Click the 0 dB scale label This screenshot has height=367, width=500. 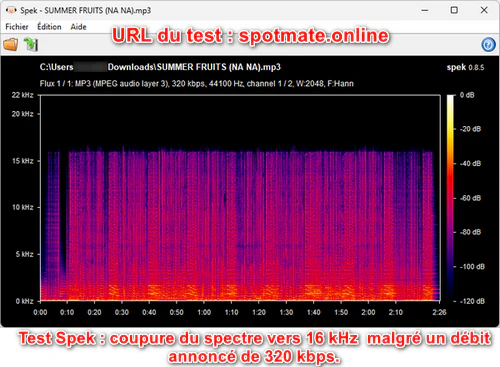pos(467,95)
